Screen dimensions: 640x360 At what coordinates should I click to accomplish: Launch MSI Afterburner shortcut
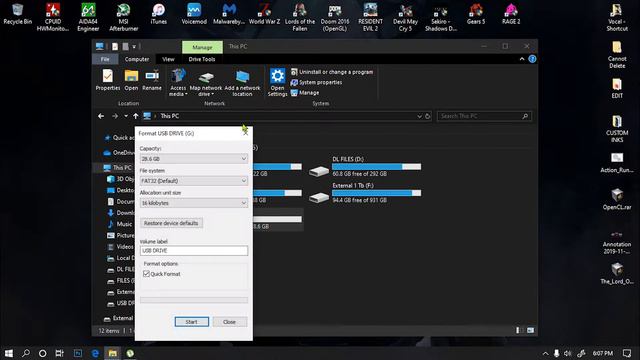point(123,17)
